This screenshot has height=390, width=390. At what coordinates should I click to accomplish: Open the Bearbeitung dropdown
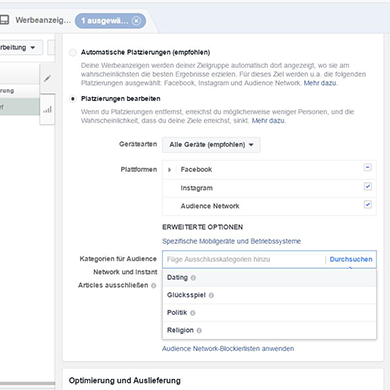coord(19,47)
